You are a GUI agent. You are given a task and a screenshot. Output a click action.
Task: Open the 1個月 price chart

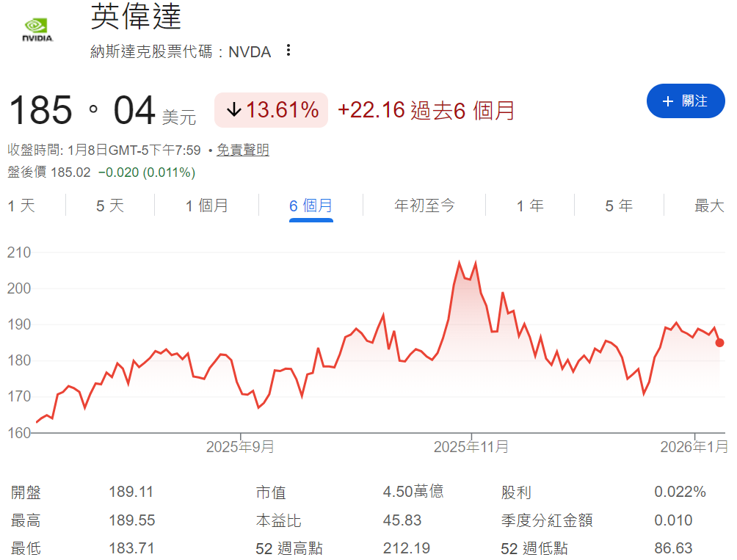pos(207,206)
